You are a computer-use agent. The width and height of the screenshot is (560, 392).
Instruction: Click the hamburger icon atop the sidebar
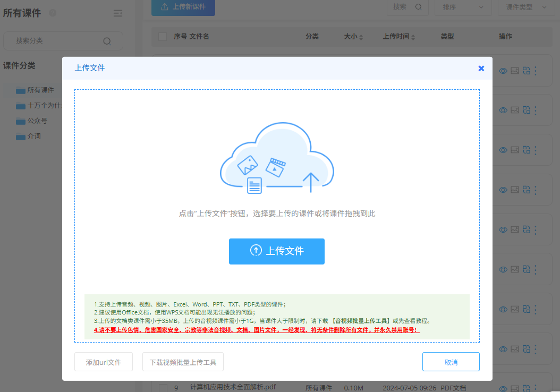(118, 13)
